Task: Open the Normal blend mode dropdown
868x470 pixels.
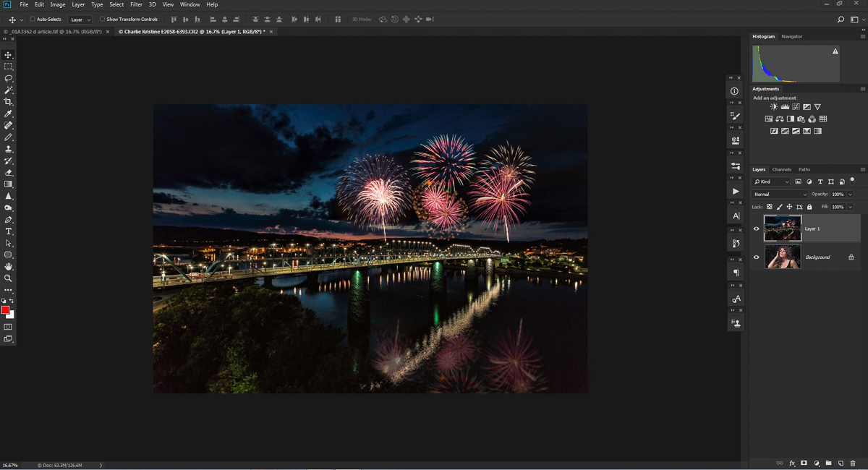Action: 780,195
